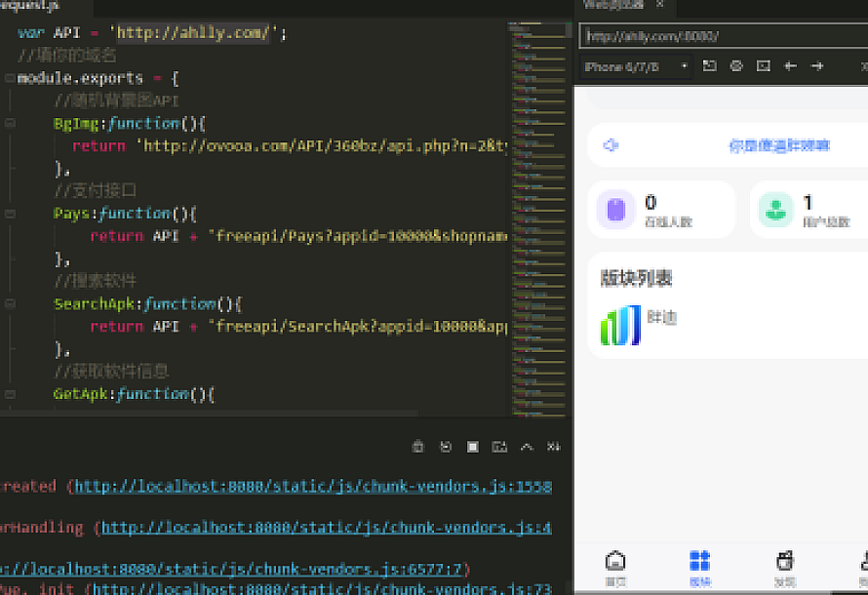Click the first icon right of device selector
This screenshot has width=868, height=595.
[x=709, y=66]
